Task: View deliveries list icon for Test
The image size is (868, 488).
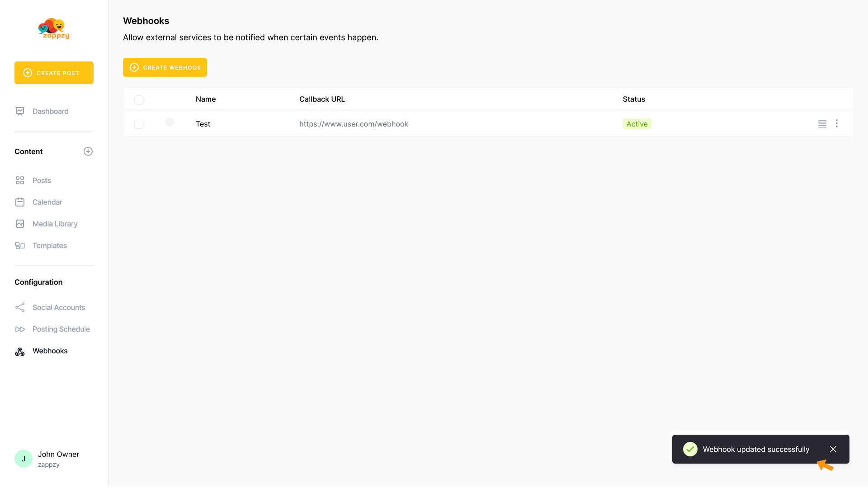Action: click(822, 124)
